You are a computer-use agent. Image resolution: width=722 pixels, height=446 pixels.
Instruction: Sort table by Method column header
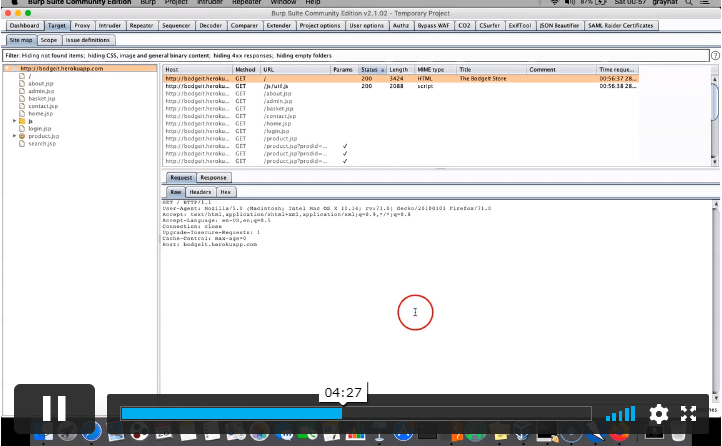pyautogui.click(x=246, y=70)
